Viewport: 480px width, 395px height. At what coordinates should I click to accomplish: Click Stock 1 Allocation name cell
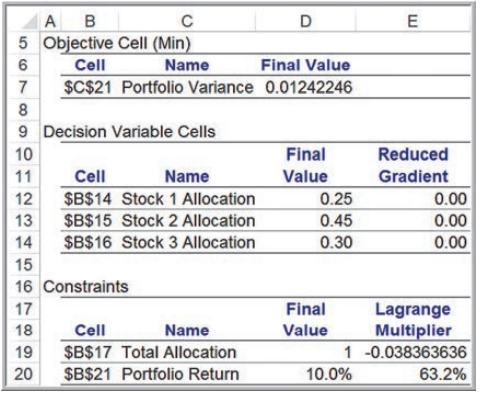point(188,199)
